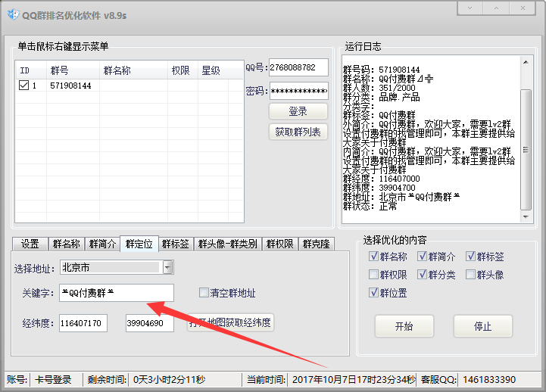
Task: Toggle the checkbox for row 1 group 571908144
Action: pyautogui.click(x=23, y=86)
